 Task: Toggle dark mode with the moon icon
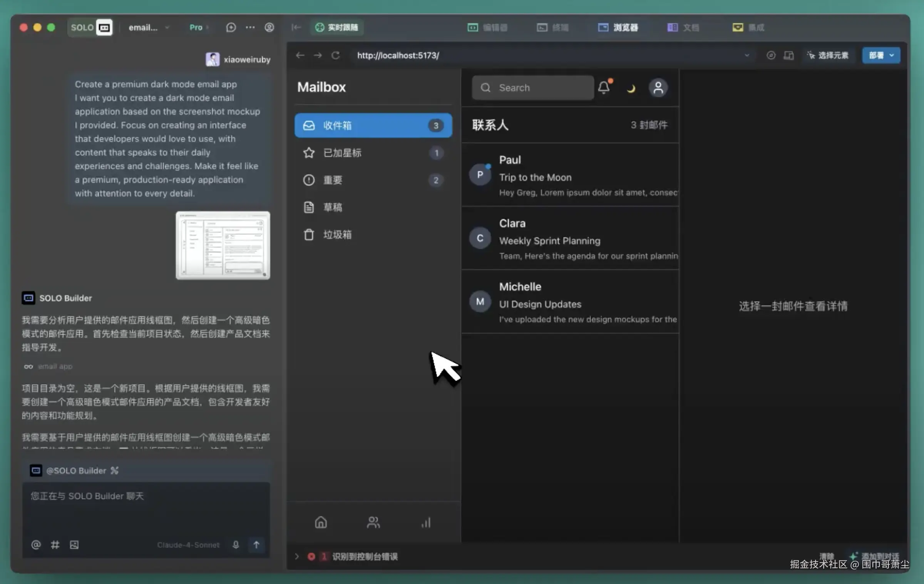tap(631, 88)
